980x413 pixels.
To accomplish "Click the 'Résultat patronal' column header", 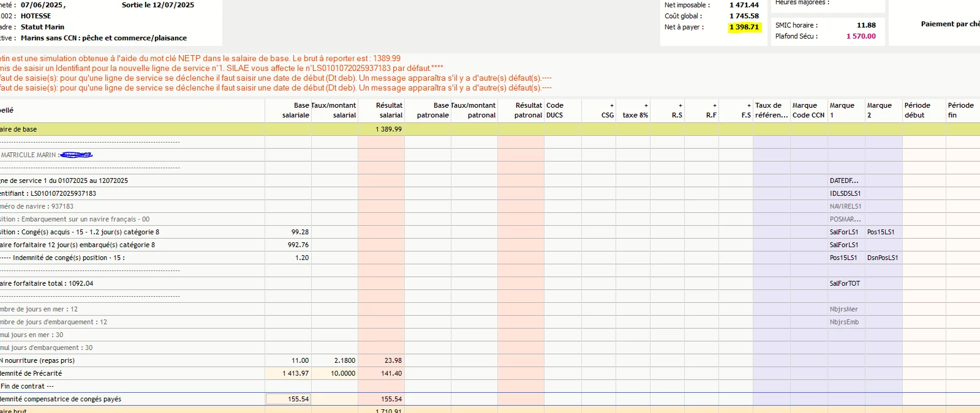I will (x=521, y=110).
